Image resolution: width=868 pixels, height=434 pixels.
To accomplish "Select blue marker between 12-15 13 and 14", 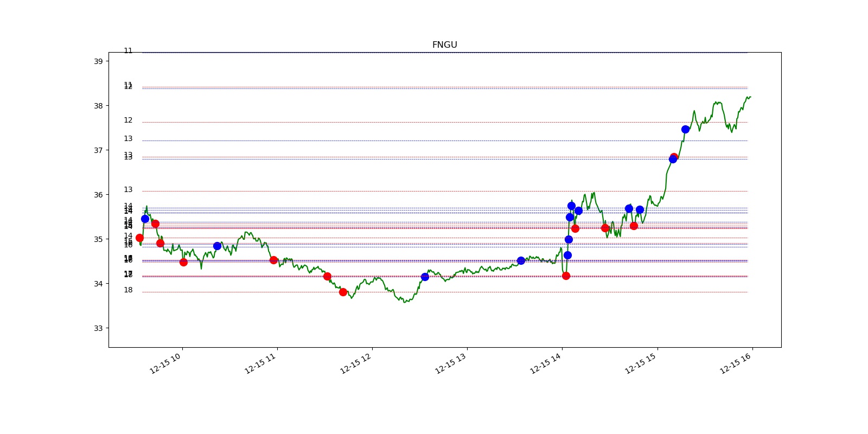I will (521, 260).
